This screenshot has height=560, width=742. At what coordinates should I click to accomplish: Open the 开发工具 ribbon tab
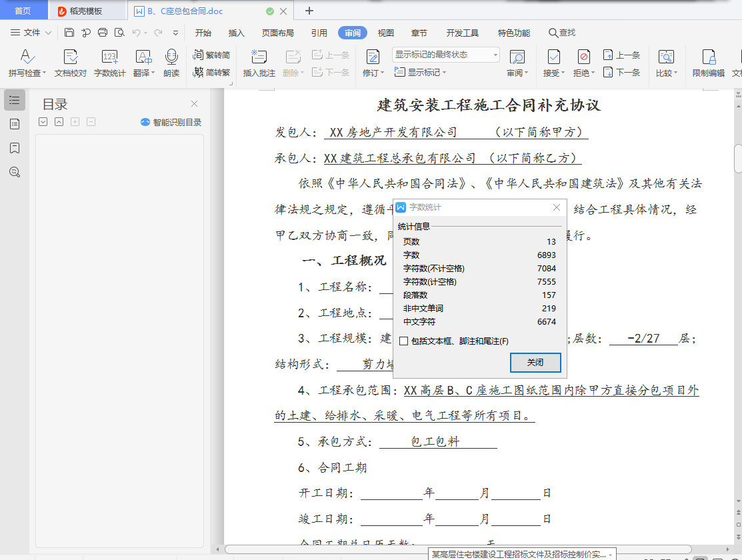[x=462, y=33]
